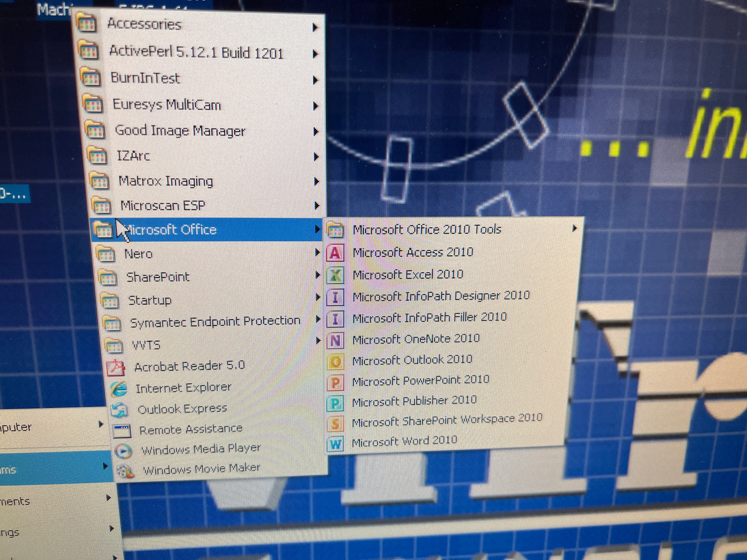Expand the Symantec Endpoint Protection arrow
This screenshot has width=747, height=560.
317,320
